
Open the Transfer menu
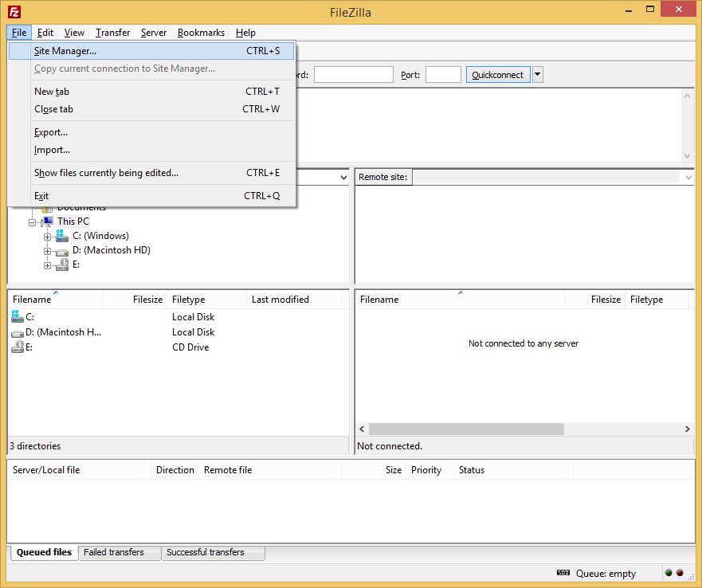(112, 33)
